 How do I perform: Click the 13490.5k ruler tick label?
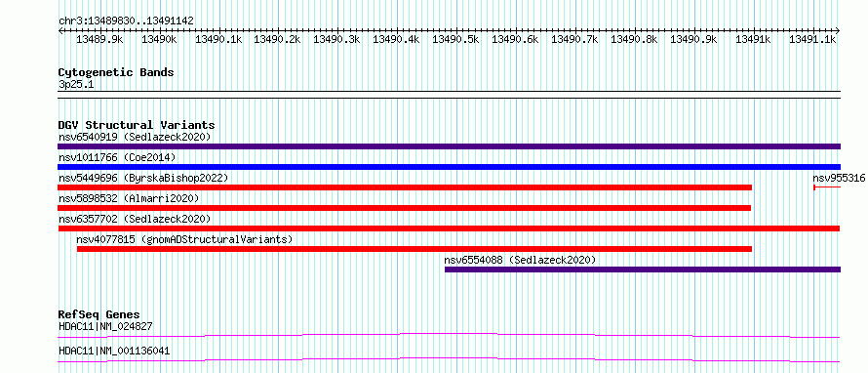click(455, 39)
